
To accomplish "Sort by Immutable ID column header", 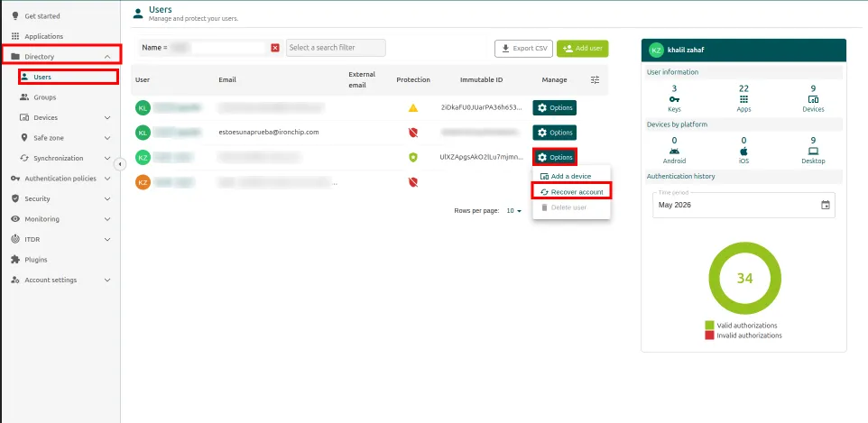I will point(481,79).
